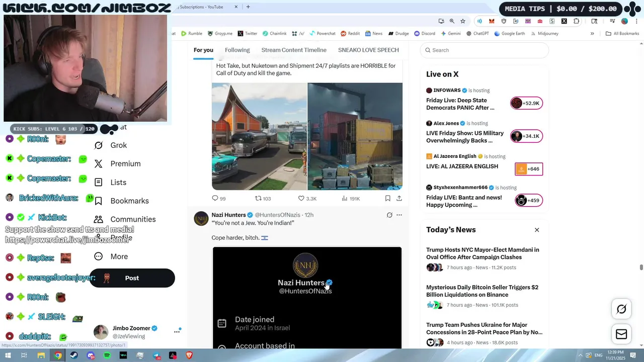The height and width of the screenshot is (362, 644).
Task: Open the SNEAKO LOVE SPEECH tab
Action: pyautogui.click(x=368, y=50)
